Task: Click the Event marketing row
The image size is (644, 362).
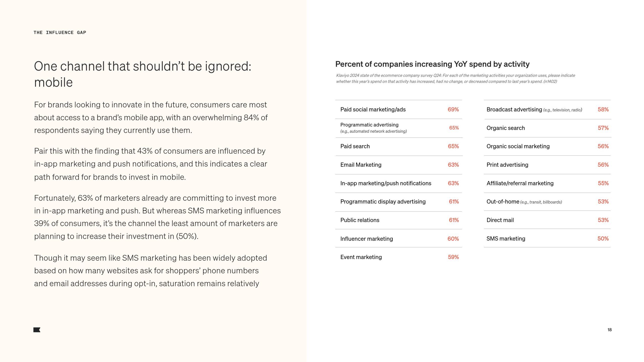Action: pyautogui.click(x=399, y=257)
